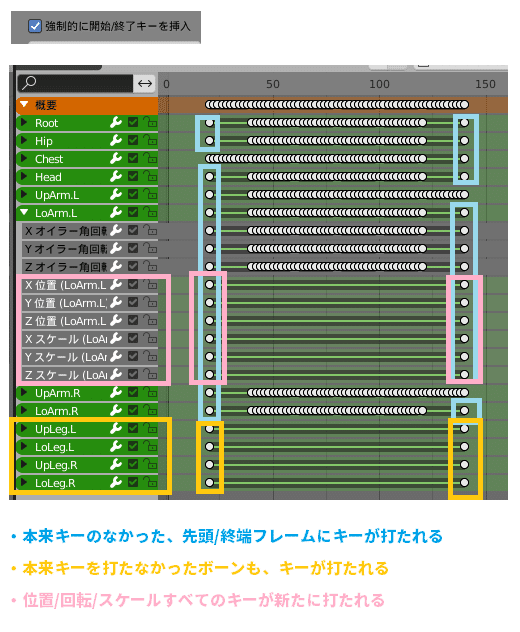Click frame 100 on timeline ruler
Screen dimensions: 520x632
coord(379,84)
